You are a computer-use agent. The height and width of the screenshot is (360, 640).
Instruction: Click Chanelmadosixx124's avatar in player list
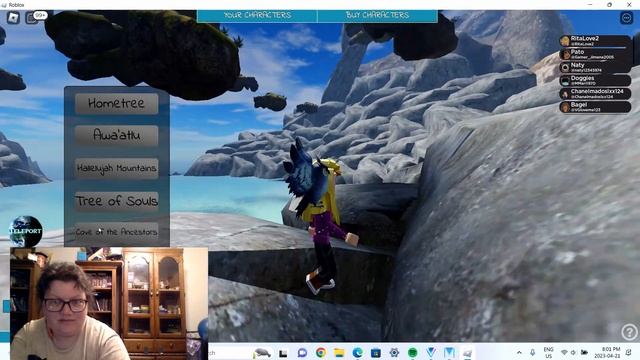tap(565, 94)
